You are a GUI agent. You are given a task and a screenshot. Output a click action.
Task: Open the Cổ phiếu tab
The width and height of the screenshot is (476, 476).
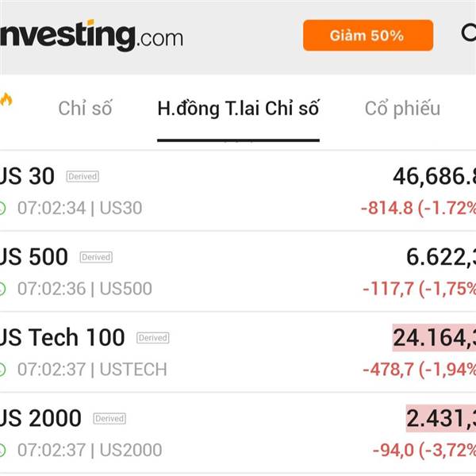point(402,109)
